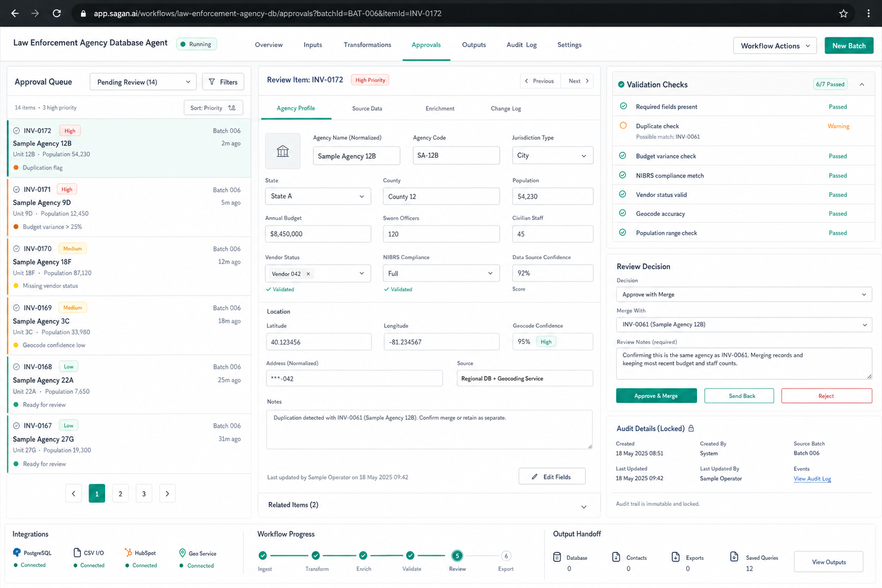Switch to the Source Data tab

click(367, 109)
